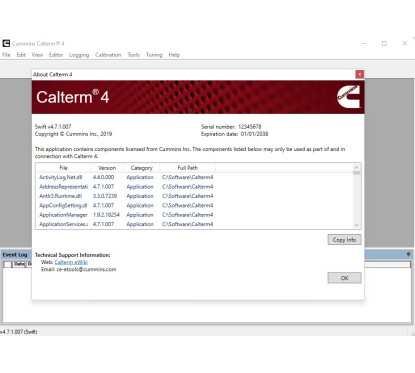
Task: Click the support email address text
Action: (x=86, y=269)
